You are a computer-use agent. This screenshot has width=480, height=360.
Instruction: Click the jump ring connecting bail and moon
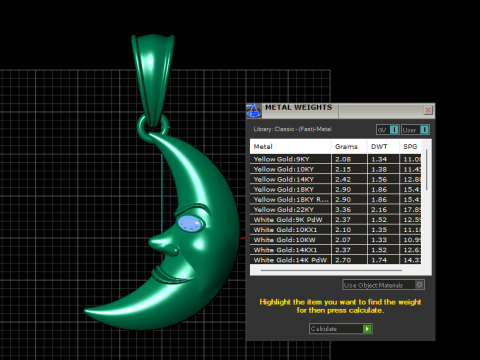(142, 128)
